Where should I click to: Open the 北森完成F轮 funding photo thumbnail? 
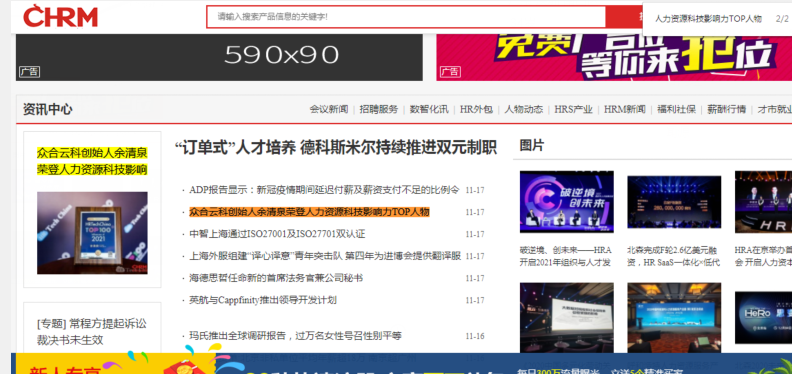click(674, 202)
